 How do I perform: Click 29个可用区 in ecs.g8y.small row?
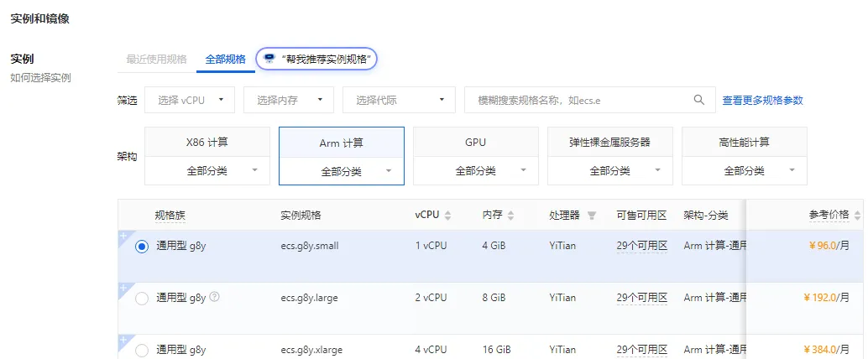[x=641, y=246]
